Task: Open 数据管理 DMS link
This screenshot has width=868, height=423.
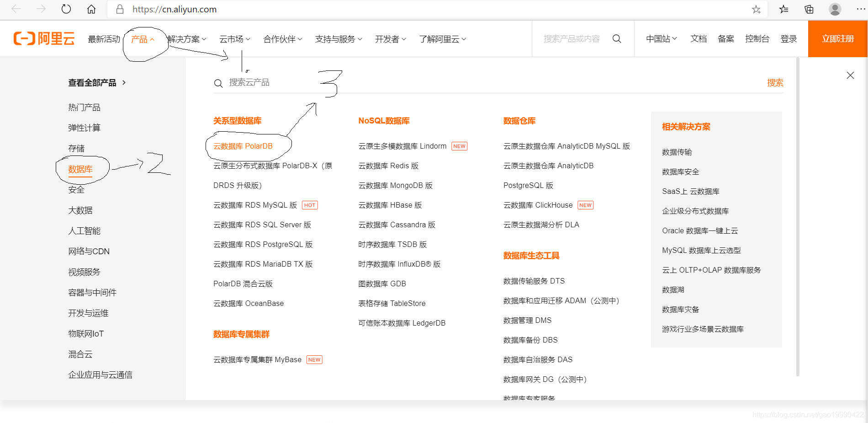Action: point(528,321)
